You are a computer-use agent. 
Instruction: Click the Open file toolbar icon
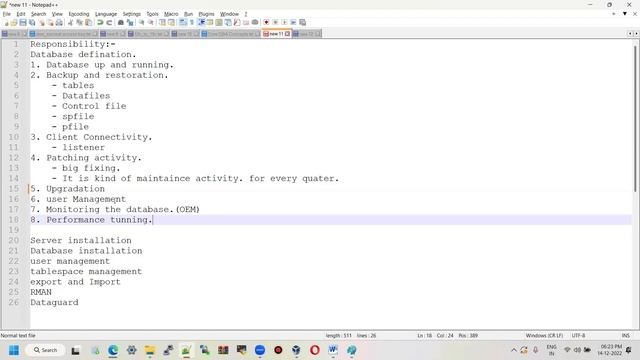click(x=14, y=22)
